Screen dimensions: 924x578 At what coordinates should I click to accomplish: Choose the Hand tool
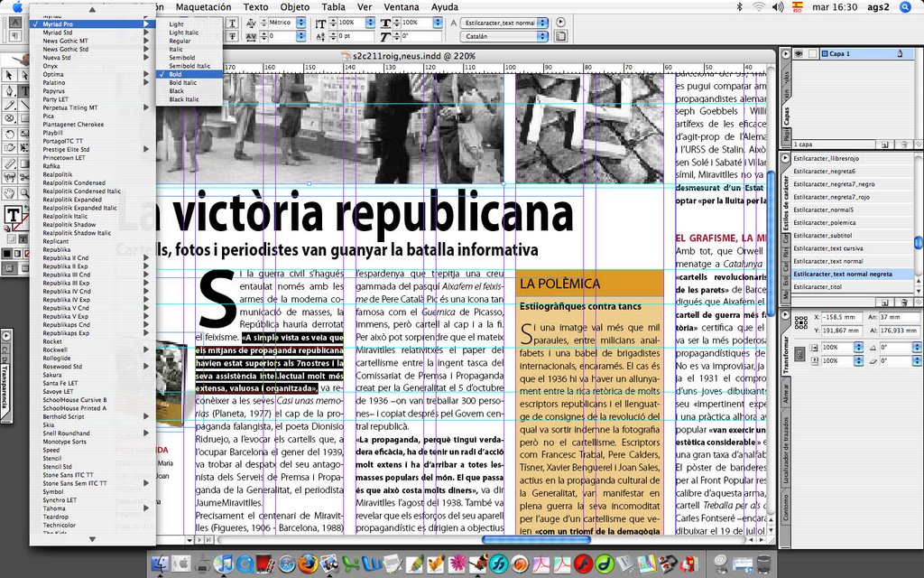(x=9, y=193)
